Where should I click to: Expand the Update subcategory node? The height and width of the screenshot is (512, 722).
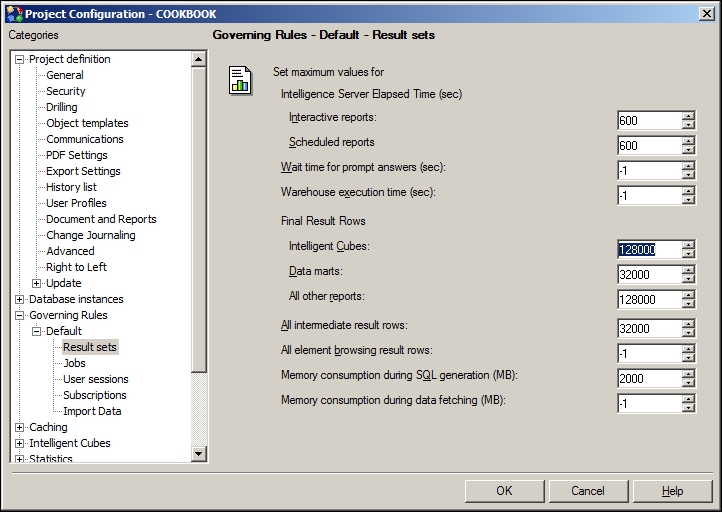36,283
